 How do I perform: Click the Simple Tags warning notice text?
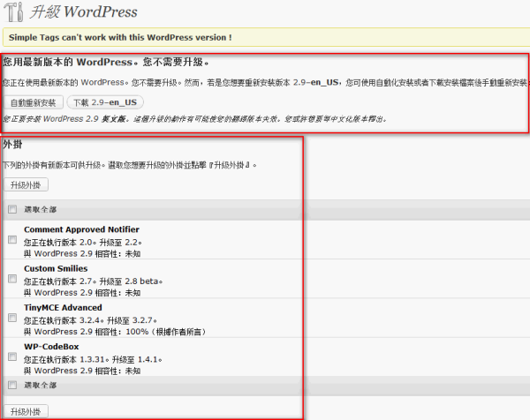point(120,37)
